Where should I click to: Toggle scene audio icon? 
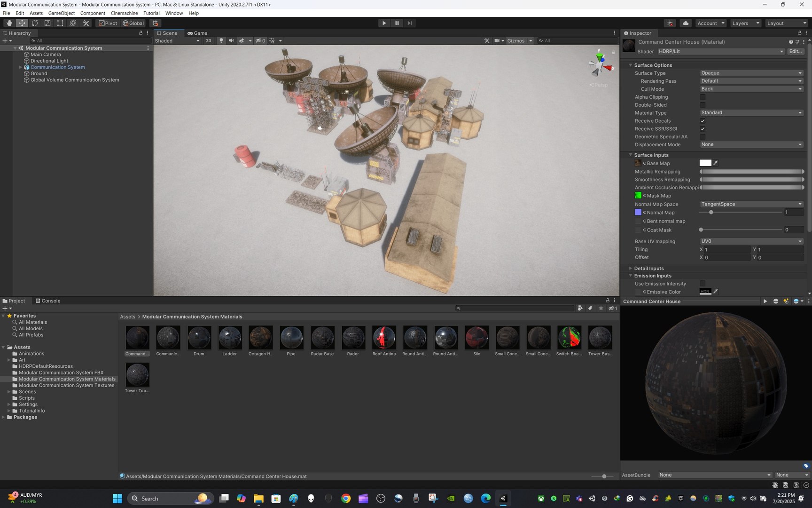(231, 40)
